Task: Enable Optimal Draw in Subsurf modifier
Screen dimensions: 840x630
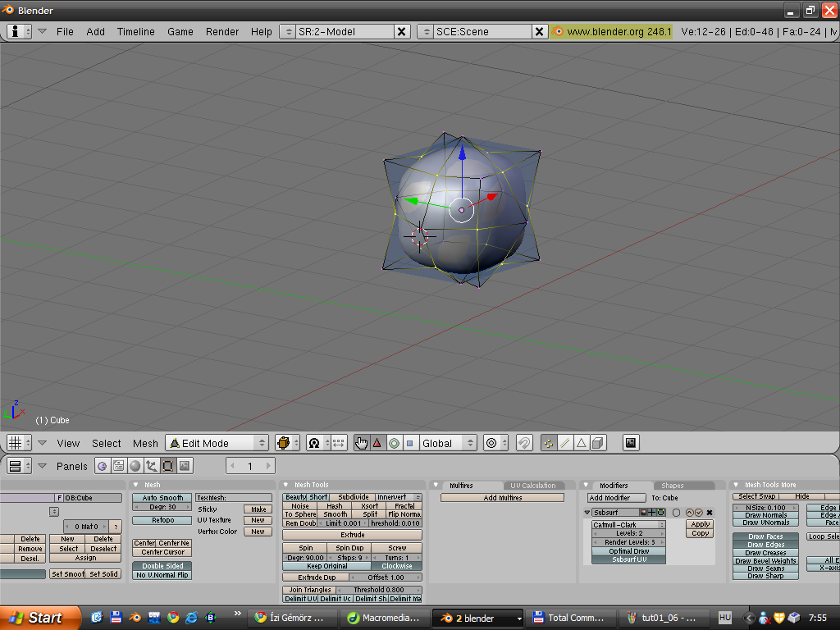Action: 629,551
